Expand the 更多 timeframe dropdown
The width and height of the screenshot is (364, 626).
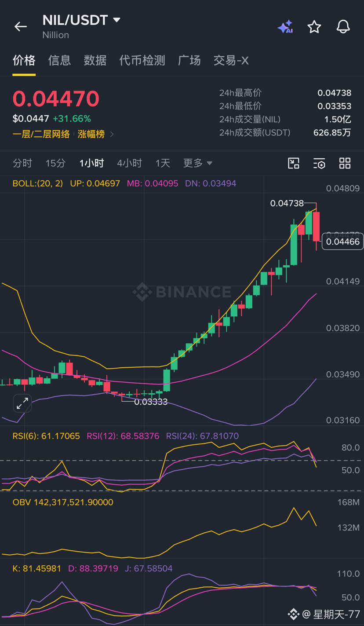click(198, 163)
